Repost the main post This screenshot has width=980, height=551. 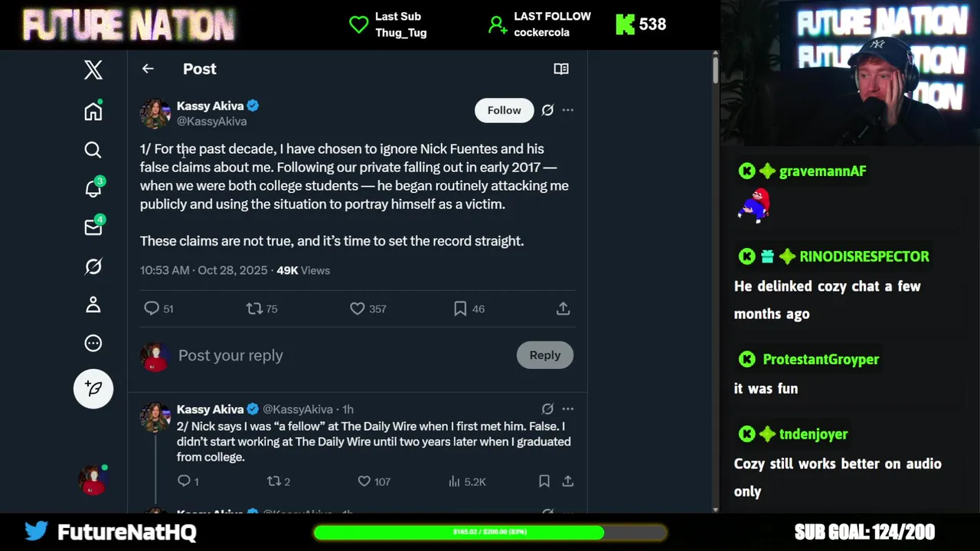coord(253,308)
